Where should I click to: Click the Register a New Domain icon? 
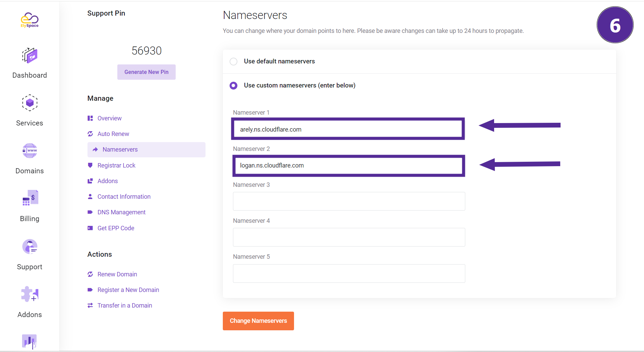pos(90,290)
